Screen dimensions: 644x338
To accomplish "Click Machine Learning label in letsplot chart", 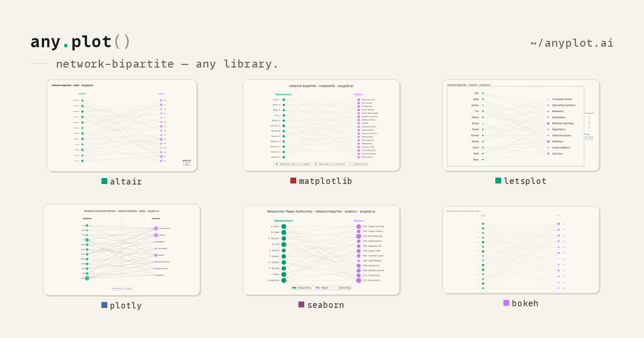I will pos(562,123).
